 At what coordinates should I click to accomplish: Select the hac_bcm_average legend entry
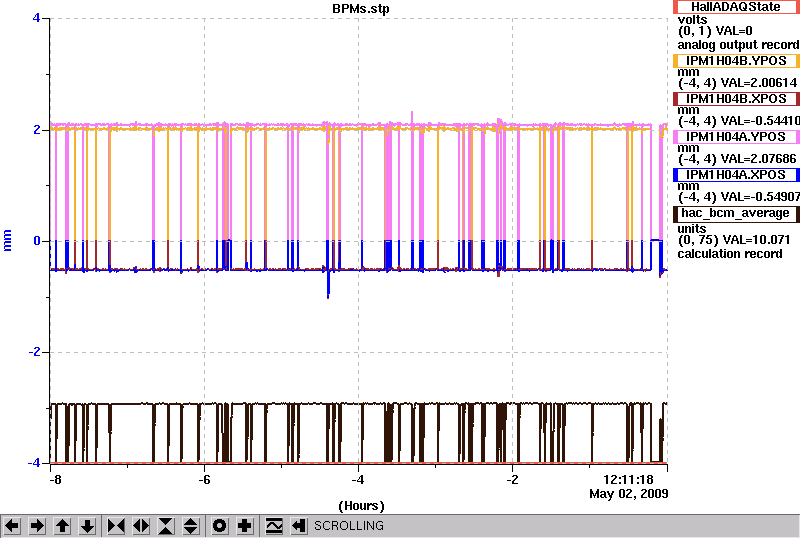[735, 213]
